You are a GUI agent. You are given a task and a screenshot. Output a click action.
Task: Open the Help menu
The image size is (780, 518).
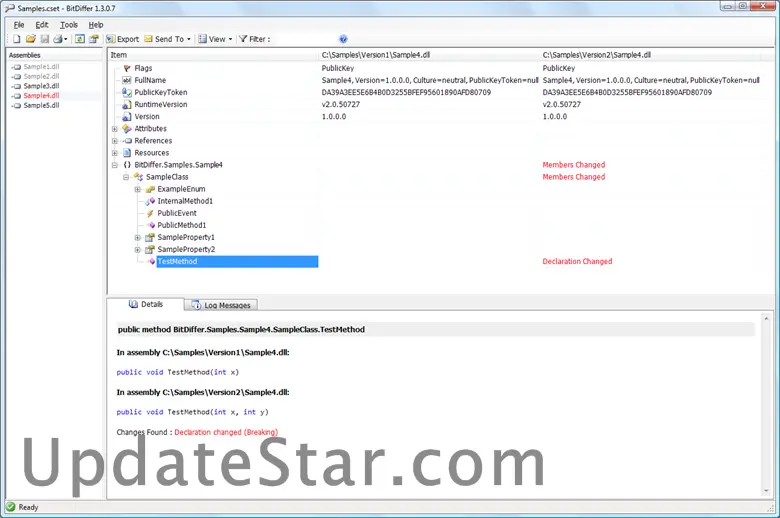pos(96,25)
